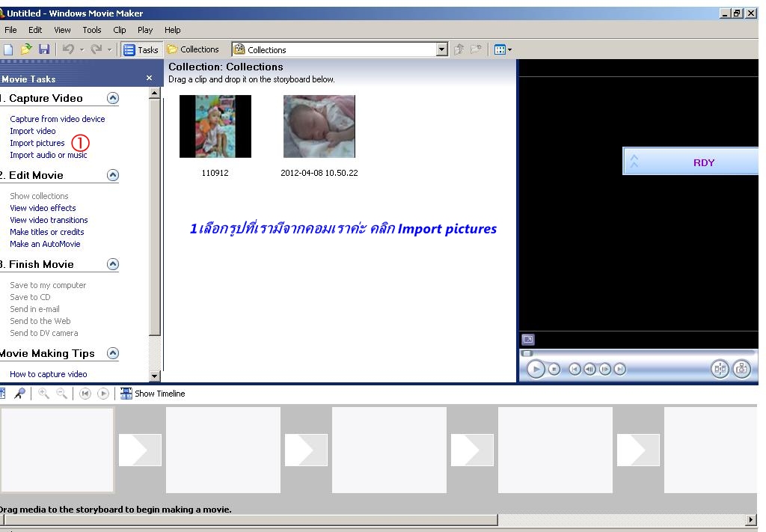This screenshot has width=766, height=532.
Task: Jump forward with the Forward control in the monitor
Action: click(619, 370)
